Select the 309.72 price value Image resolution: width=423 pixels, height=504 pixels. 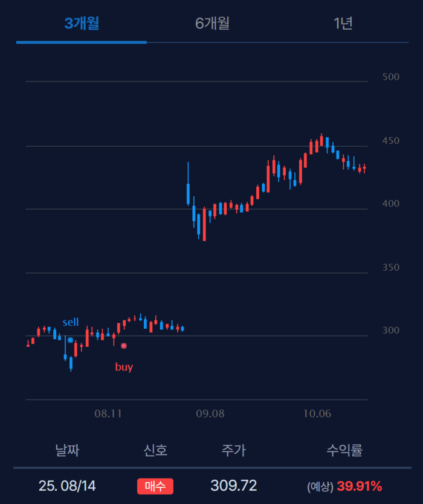pos(234,486)
